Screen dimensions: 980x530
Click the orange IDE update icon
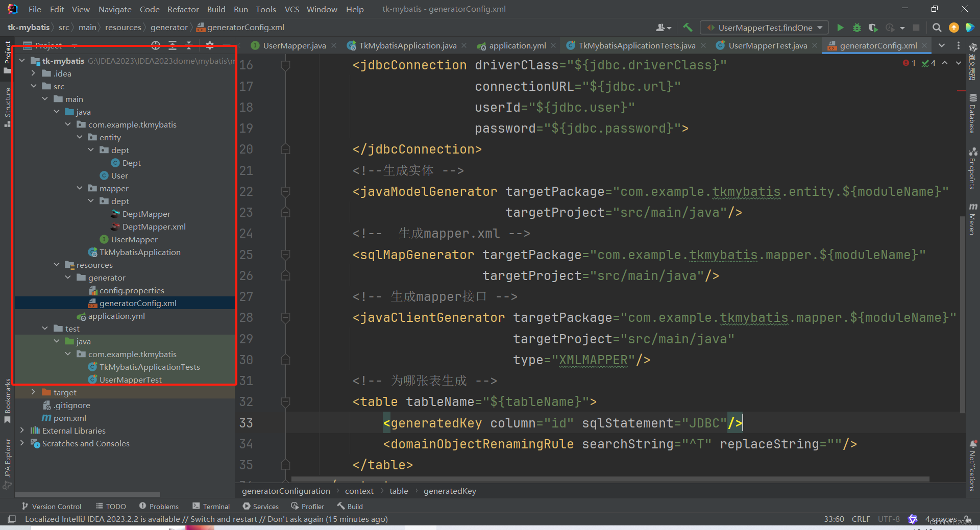953,28
